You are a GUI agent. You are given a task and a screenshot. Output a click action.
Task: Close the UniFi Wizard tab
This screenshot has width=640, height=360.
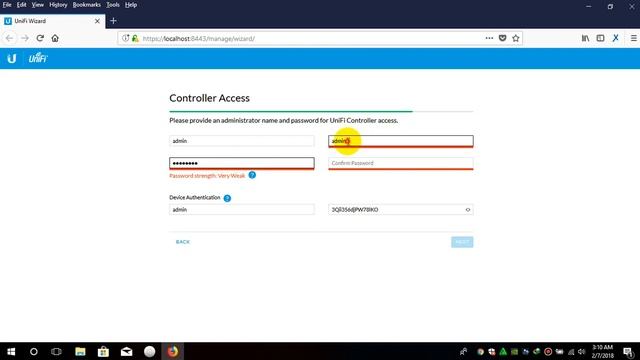coord(97,21)
